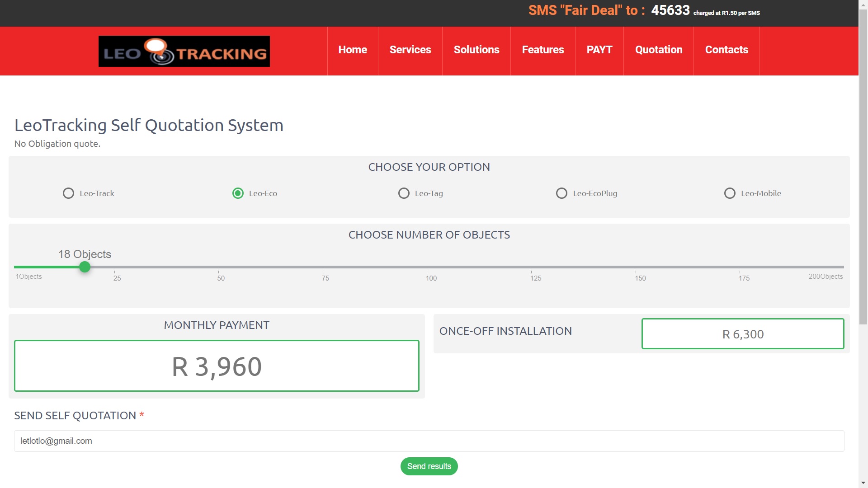Open the Services menu item

[x=410, y=50]
